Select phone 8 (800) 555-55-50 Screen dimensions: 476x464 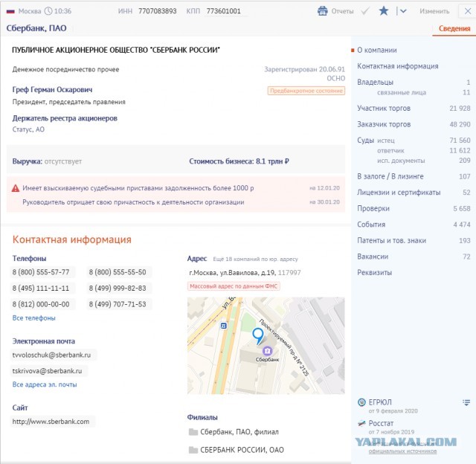click(x=118, y=272)
